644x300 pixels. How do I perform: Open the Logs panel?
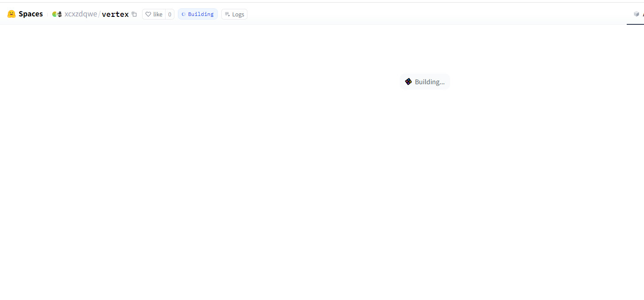click(238, 14)
